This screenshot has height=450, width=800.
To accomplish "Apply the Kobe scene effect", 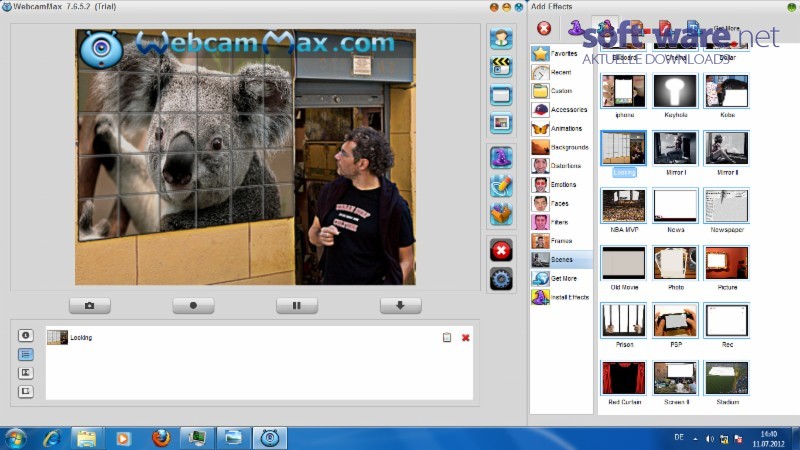I will pos(727,91).
